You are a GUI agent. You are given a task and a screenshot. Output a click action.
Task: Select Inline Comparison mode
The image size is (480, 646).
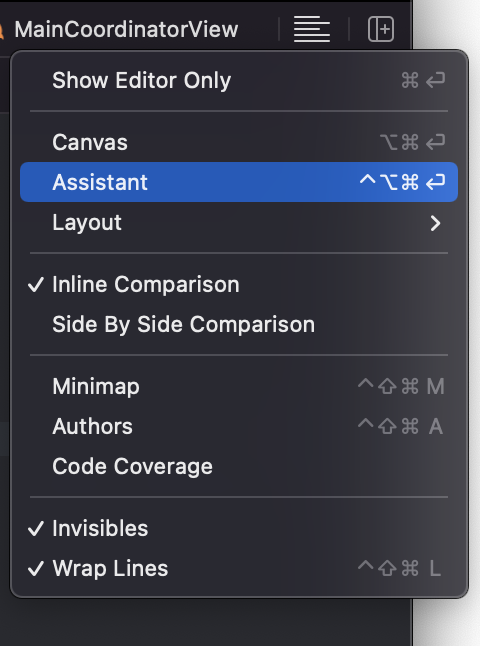point(239,285)
